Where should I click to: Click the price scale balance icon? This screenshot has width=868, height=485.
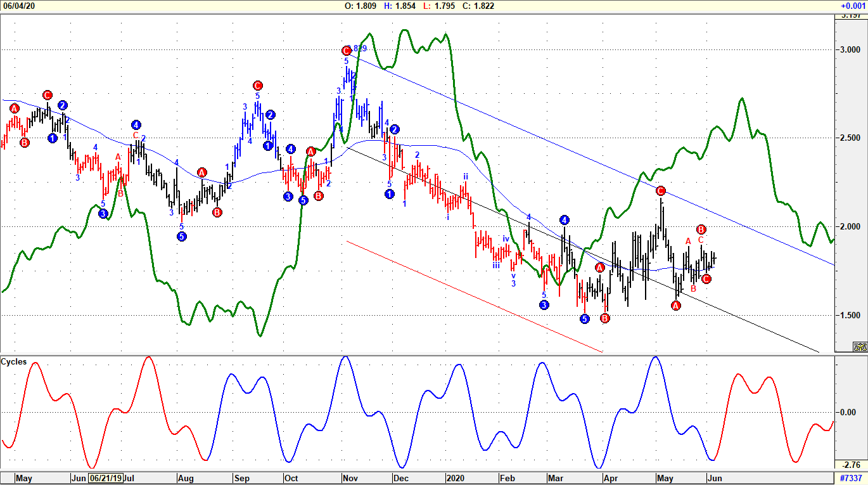click(x=860, y=347)
